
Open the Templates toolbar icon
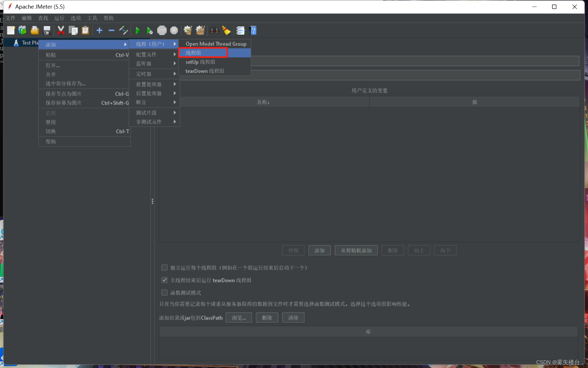coord(22,30)
